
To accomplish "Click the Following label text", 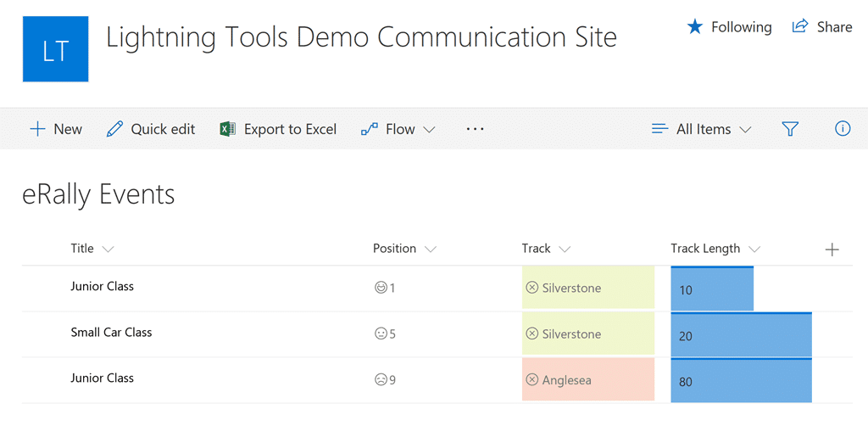I will (x=741, y=26).
